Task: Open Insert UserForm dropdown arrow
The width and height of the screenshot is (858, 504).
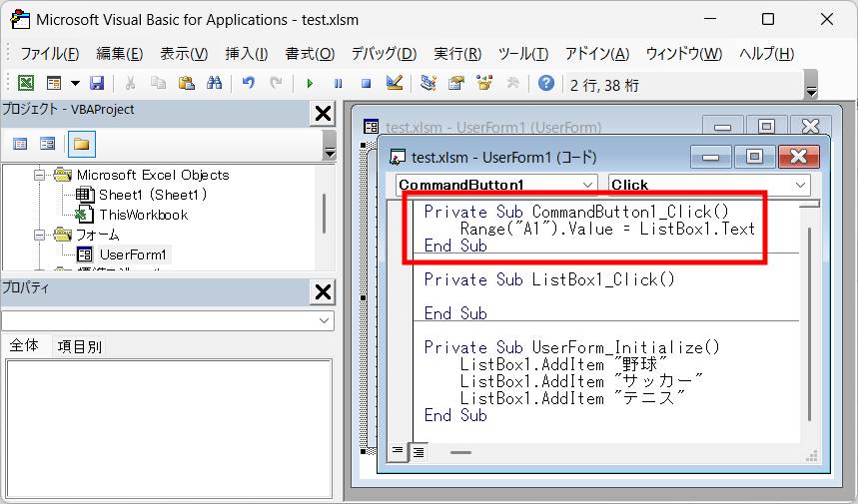Action: pos(76,84)
